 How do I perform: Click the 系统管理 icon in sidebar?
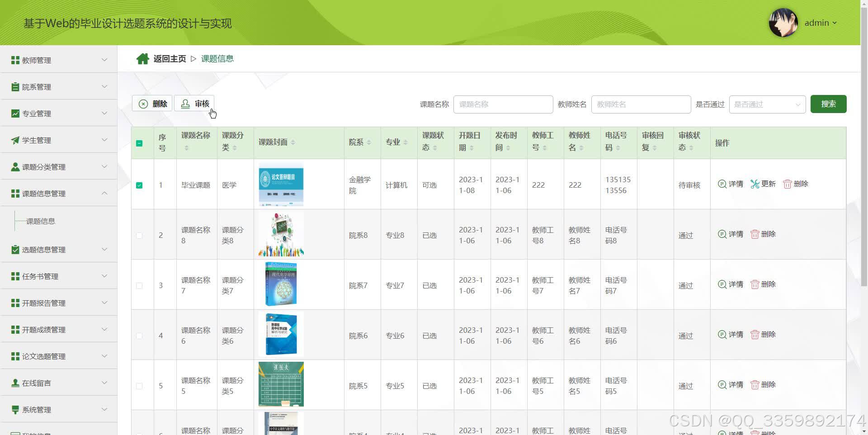tap(15, 410)
